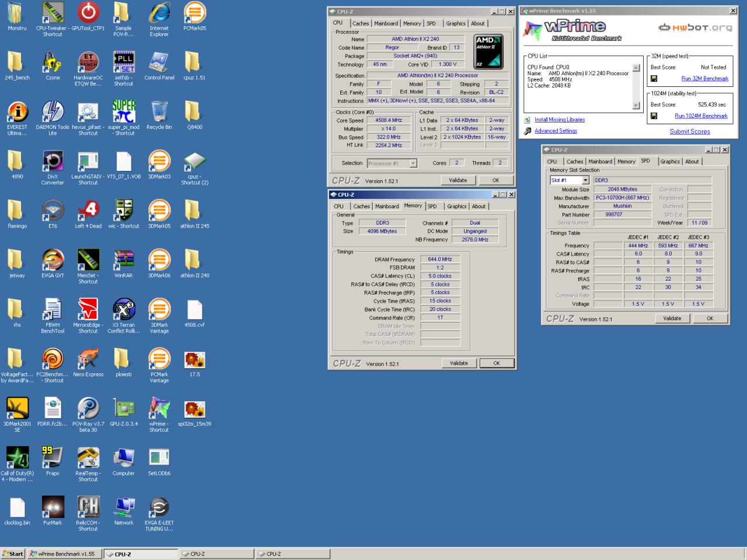Open the Processor #1 selection dropdown
The height and width of the screenshot is (560, 747).
coord(392,163)
